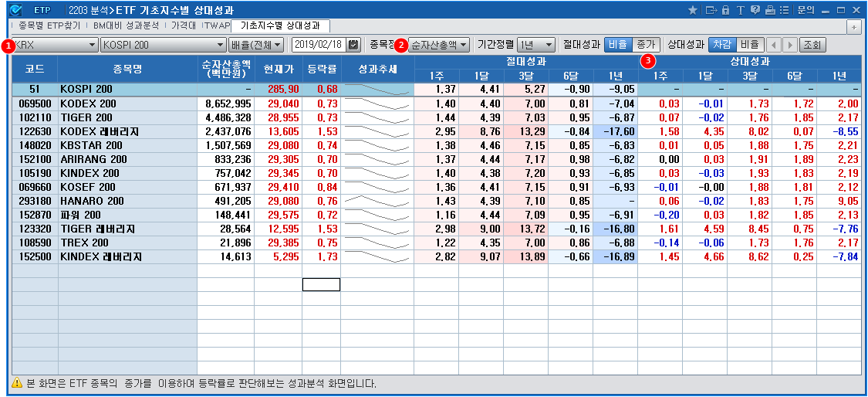Click the date field showing 2019/02/18
The width and height of the screenshot is (868, 397).
point(317,45)
